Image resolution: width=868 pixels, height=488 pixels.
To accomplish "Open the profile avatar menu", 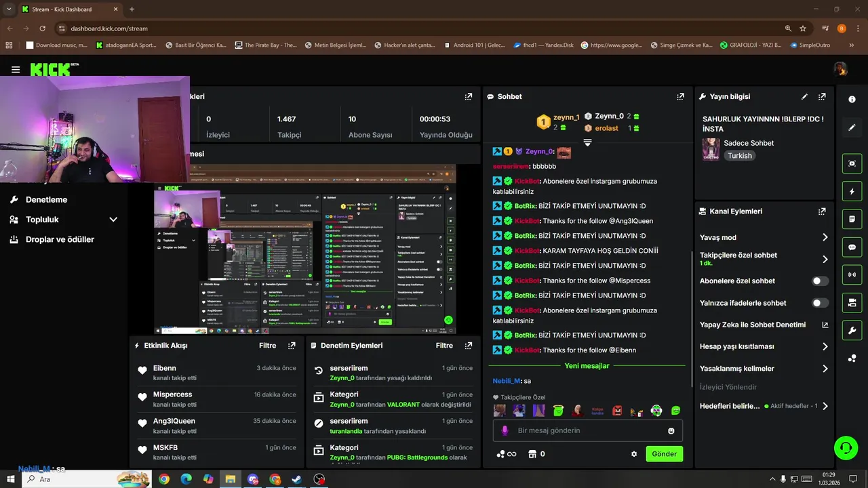I will click(840, 69).
